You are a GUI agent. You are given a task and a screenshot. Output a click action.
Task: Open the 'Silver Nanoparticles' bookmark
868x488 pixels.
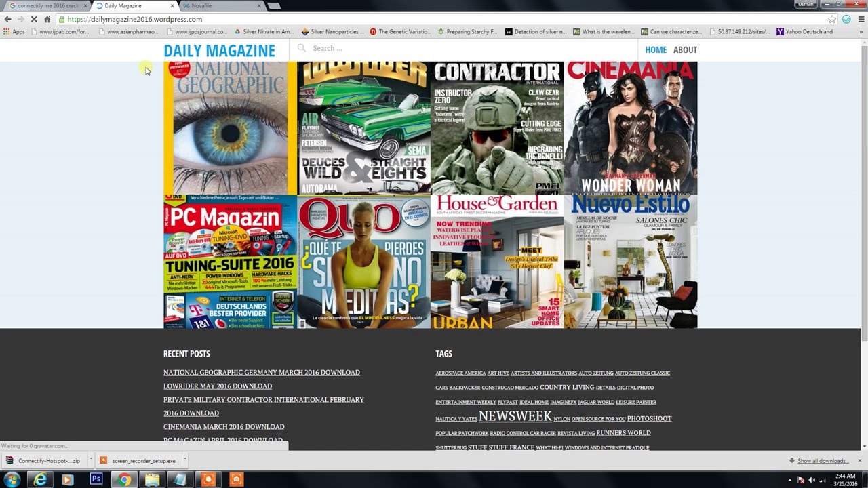pos(333,31)
